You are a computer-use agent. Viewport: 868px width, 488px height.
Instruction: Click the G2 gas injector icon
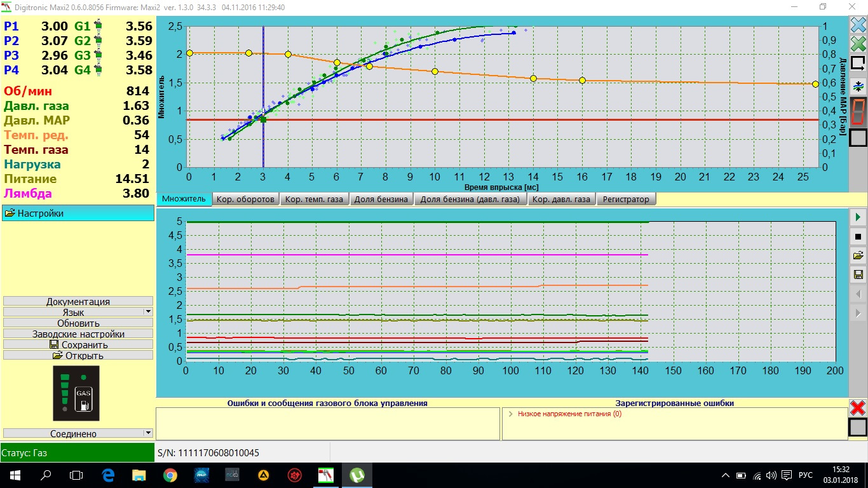[x=98, y=41]
